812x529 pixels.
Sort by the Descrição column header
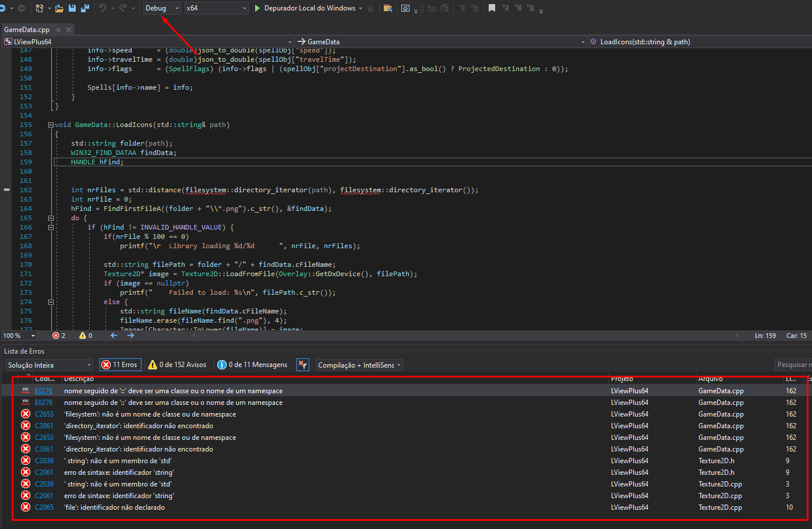click(335, 379)
